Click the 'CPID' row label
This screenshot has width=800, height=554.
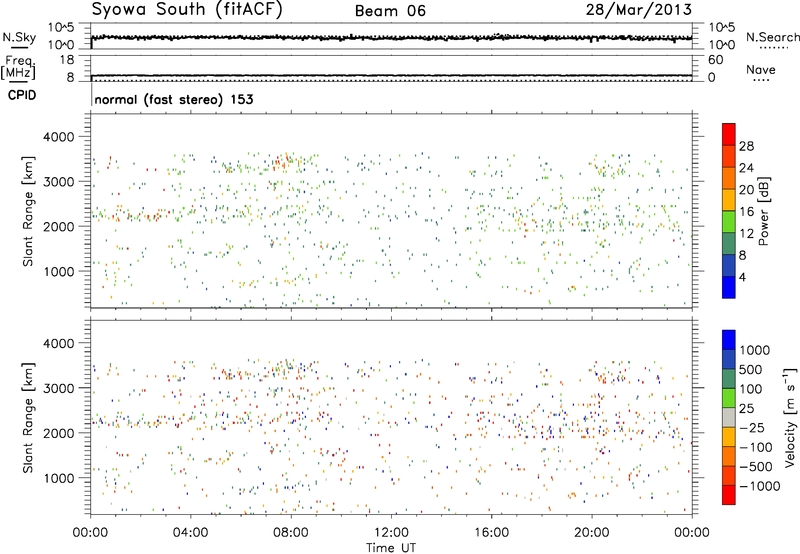click(x=22, y=95)
